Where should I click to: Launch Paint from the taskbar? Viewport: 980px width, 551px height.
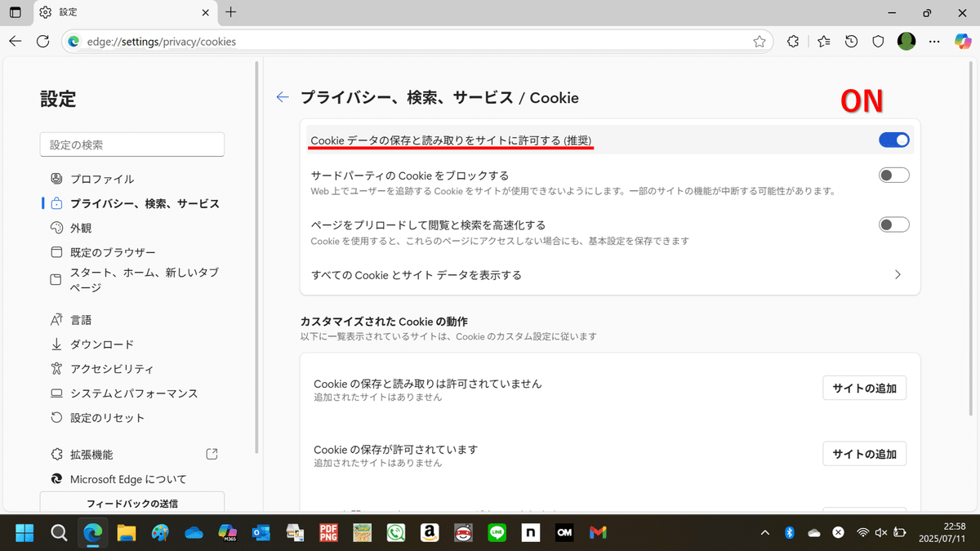click(x=160, y=532)
